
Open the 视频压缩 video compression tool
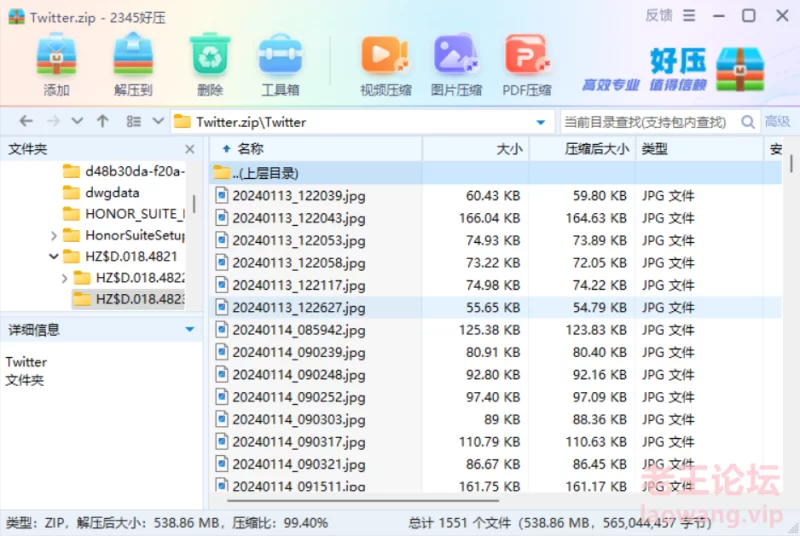coord(385,55)
